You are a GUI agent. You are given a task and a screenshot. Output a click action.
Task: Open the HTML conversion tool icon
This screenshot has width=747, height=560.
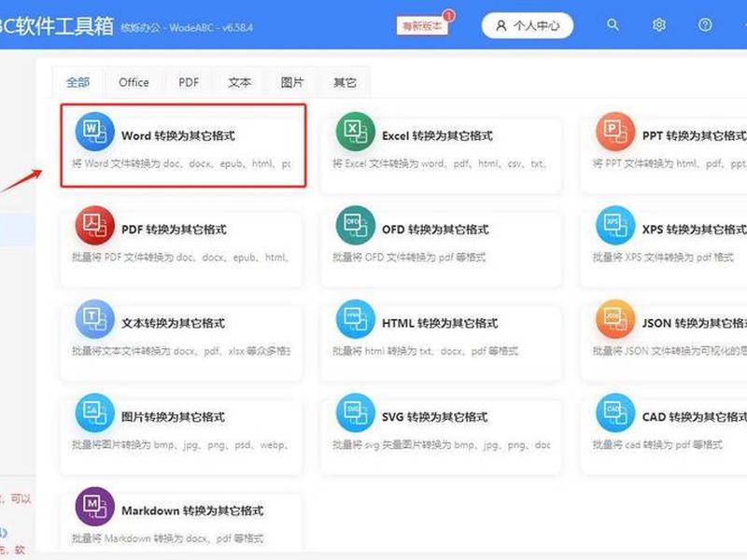coord(356,319)
